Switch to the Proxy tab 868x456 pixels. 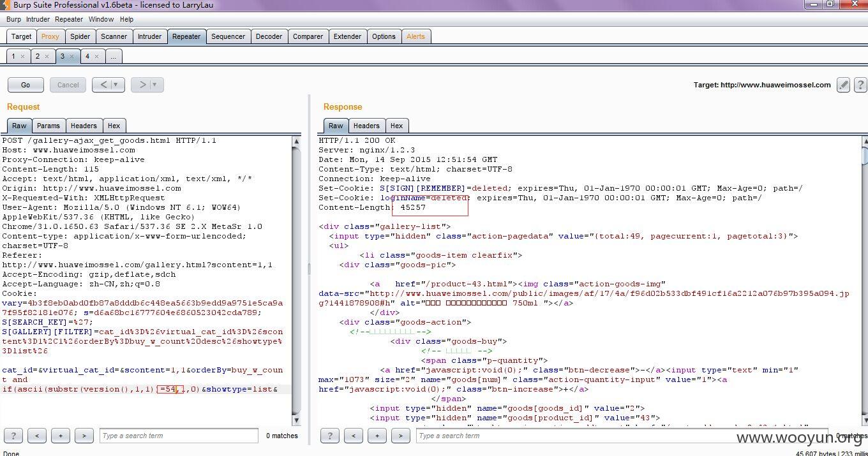click(x=50, y=36)
